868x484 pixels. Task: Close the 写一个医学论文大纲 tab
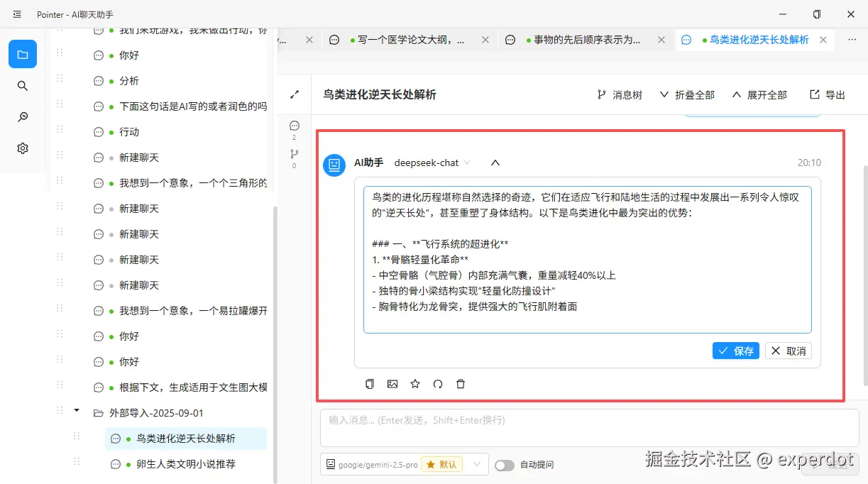point(485,40)
